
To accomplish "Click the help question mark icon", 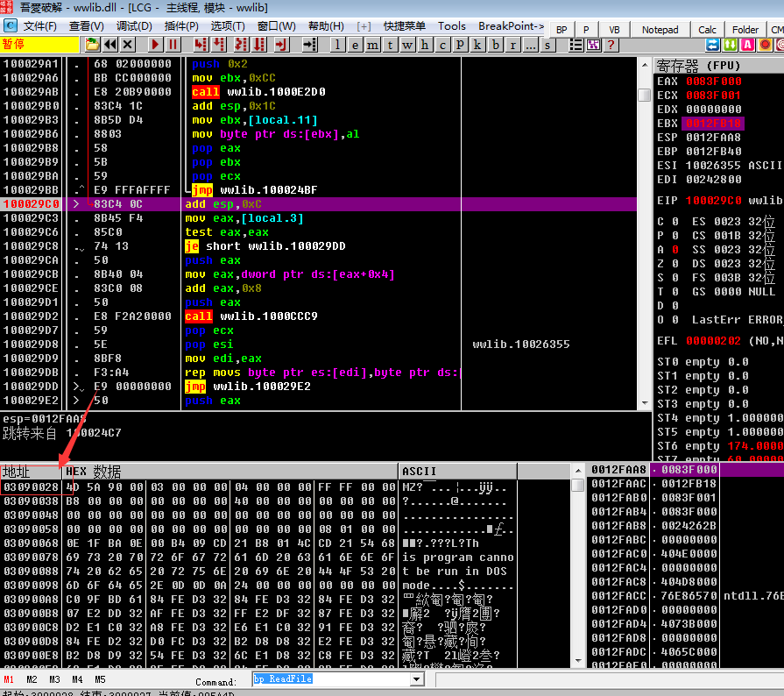I will pyautogui.click(x=611, y=45).
